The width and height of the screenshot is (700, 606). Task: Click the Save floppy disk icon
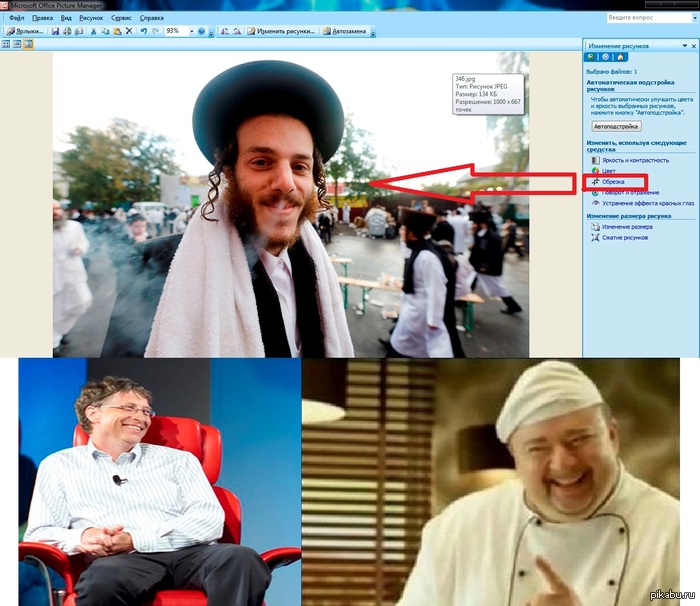click(x=55, y=31)
